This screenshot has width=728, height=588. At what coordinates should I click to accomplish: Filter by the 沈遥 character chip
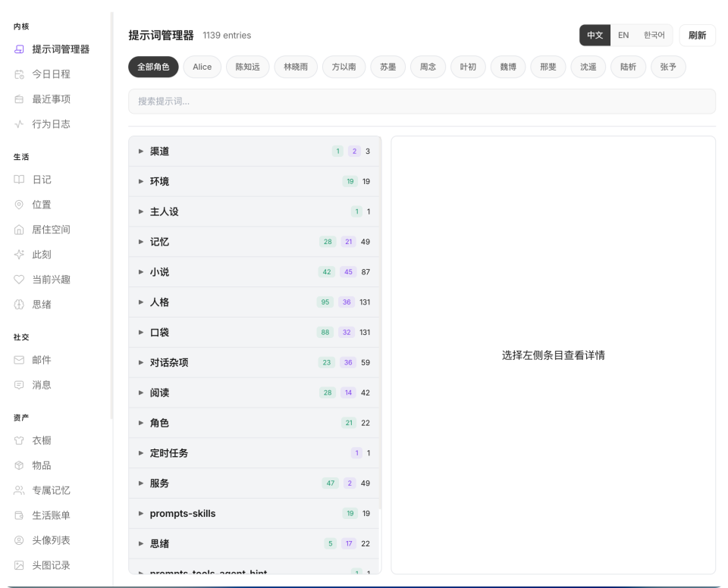[588, 67]
